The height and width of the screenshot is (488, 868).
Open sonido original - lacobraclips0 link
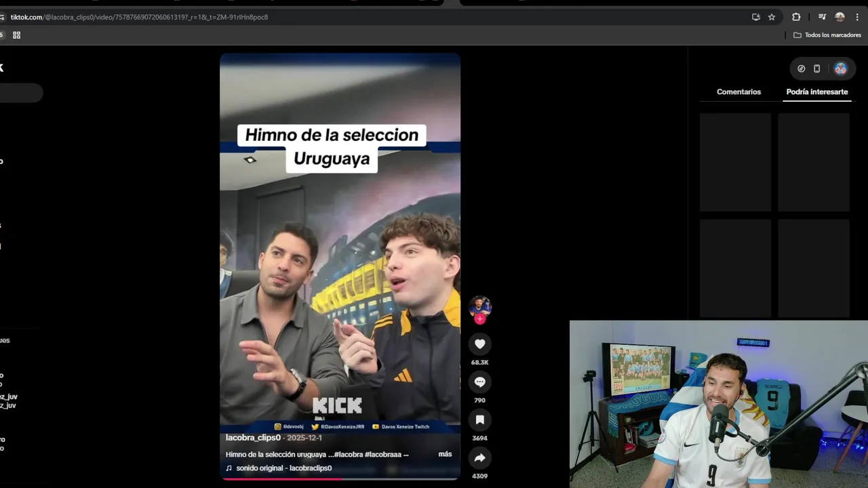click(x=283, y=468)
